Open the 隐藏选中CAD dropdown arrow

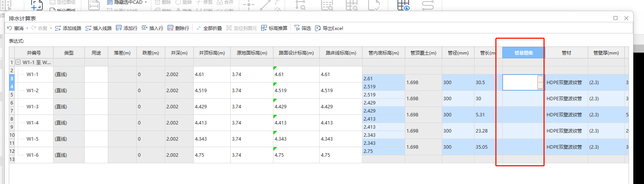pos(146,2)
